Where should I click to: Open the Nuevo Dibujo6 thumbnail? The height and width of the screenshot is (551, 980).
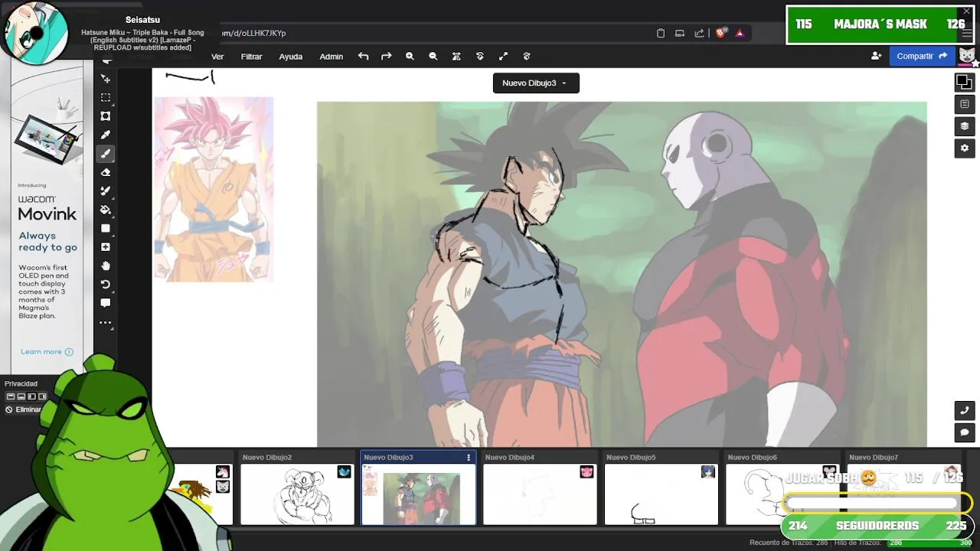[x=782, y=494]
